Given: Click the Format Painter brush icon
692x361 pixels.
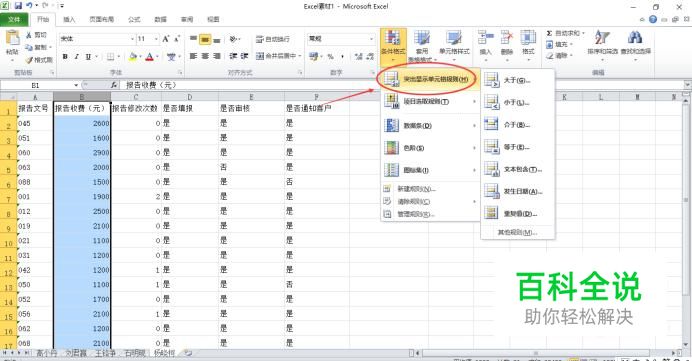Looking at the screenshot, I should [29, 60].
